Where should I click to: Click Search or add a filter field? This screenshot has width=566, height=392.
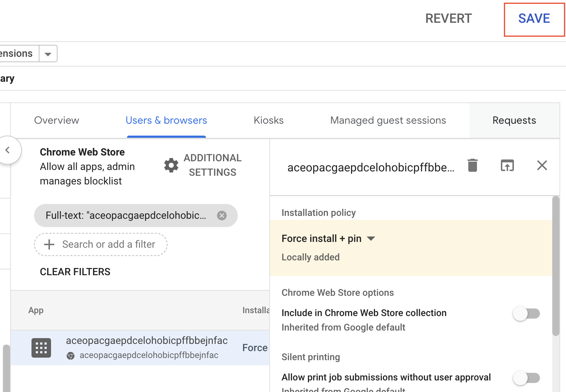[x=101, y=244]
